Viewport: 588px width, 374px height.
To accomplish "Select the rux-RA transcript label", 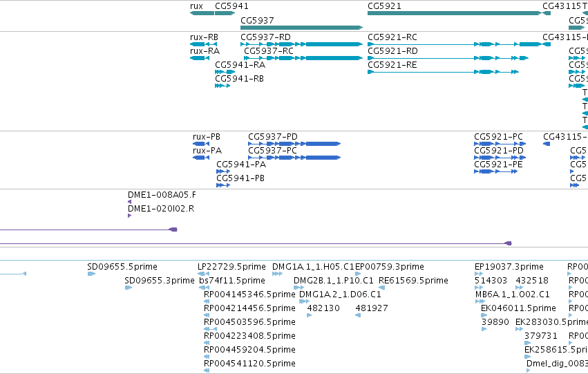I will tap(205, 51).
